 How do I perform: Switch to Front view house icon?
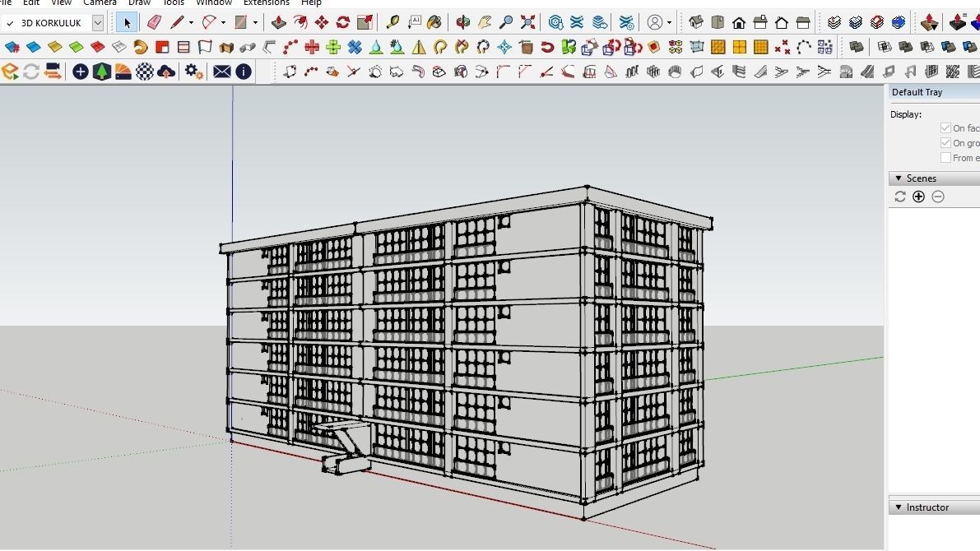click(739, 23)
